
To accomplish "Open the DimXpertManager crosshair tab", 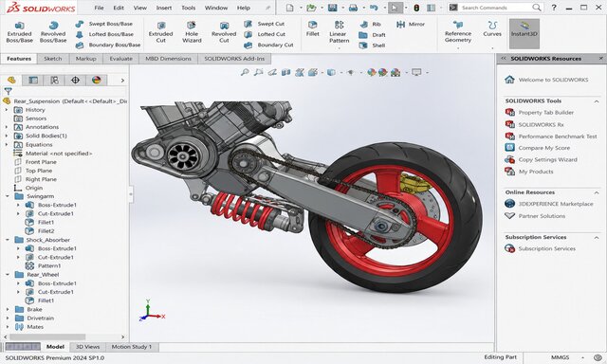I will pos(75,80).
